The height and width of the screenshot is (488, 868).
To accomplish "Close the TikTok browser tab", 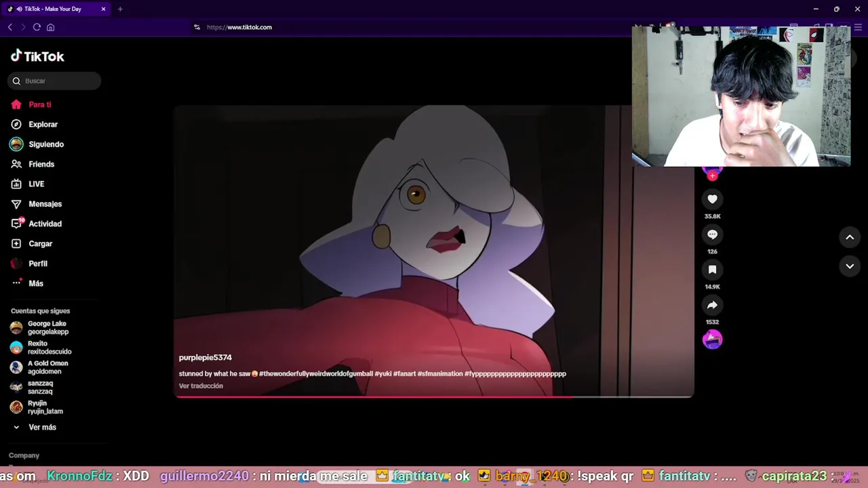I will click(x=103, y=9).
